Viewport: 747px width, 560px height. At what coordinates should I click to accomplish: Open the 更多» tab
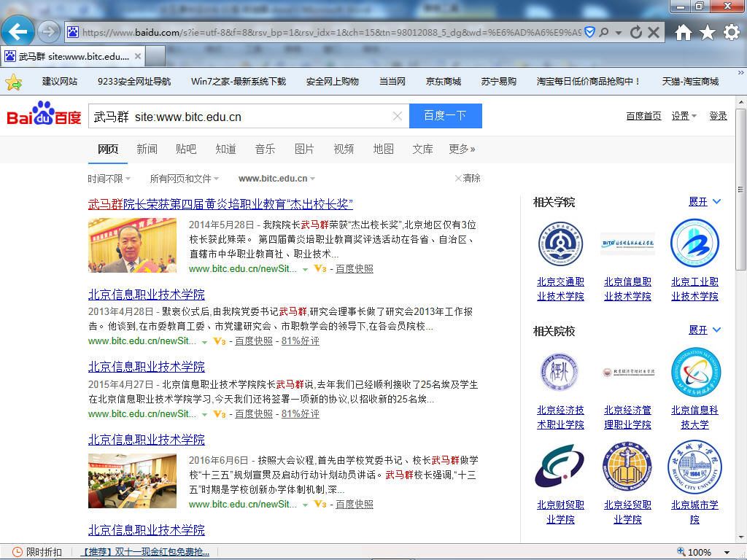coord(462,149)
